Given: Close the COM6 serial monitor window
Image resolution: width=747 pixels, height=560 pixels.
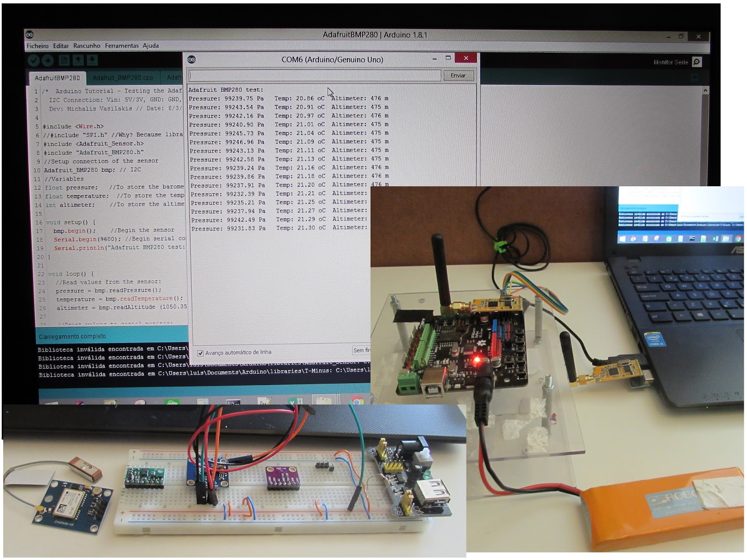Looking at the screenshot, I should (x=466, y=58).
